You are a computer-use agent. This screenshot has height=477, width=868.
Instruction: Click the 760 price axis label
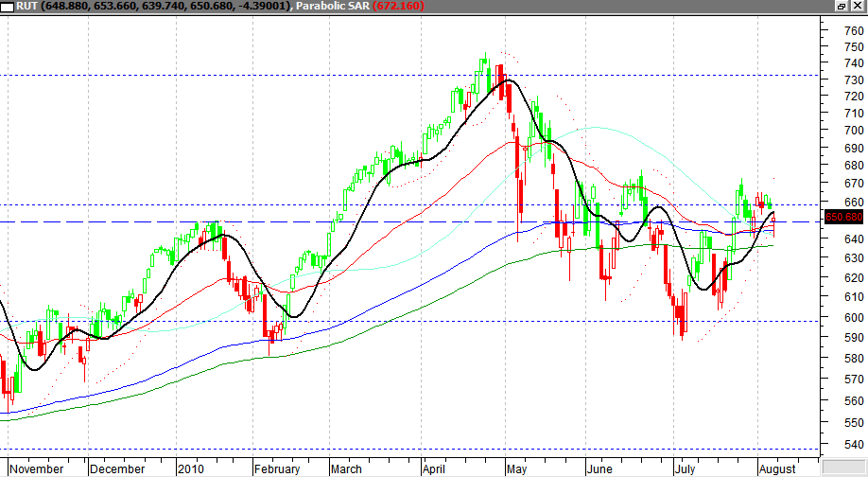click(854, 31)
